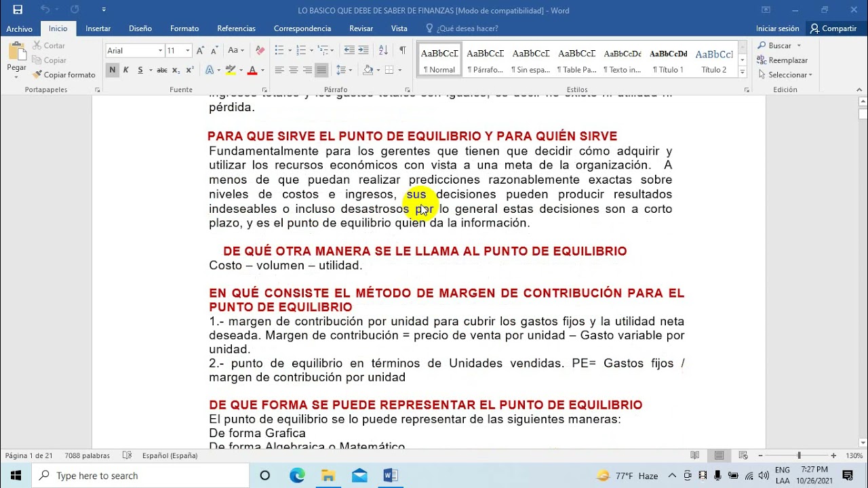Click the Windows search box

[x=140, y=475]
